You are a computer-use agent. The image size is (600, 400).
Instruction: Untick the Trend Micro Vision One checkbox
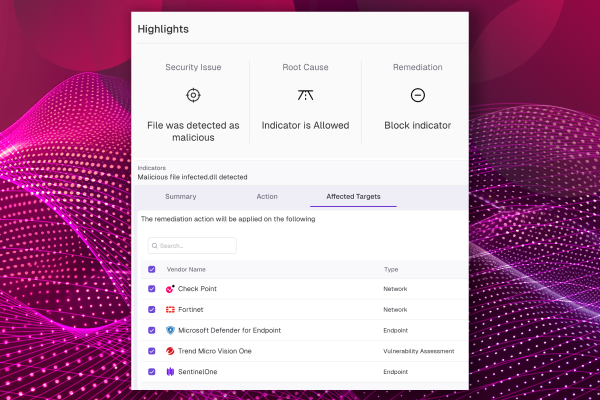(x=152, y=351)
